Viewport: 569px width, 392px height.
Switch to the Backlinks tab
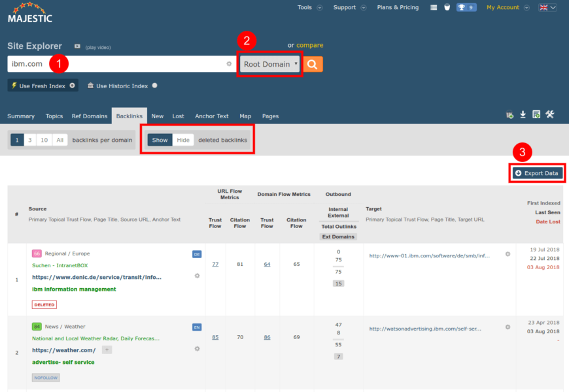[x=129, y=116]
